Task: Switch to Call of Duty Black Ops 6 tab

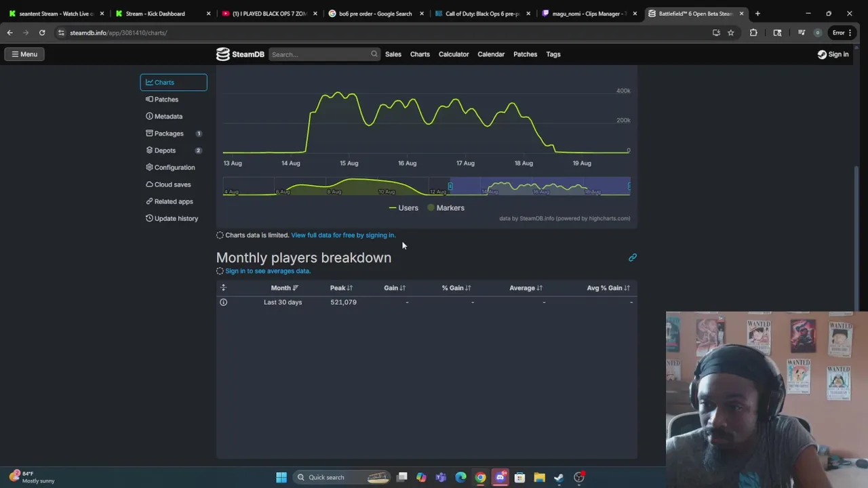Action: pyautogui.click(x=482, y=14)
